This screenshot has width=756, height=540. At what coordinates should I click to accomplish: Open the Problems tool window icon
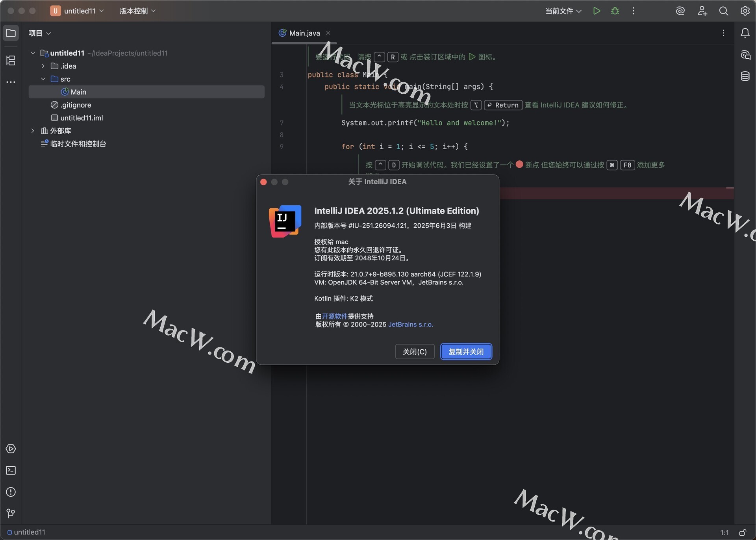pos(11,492)
